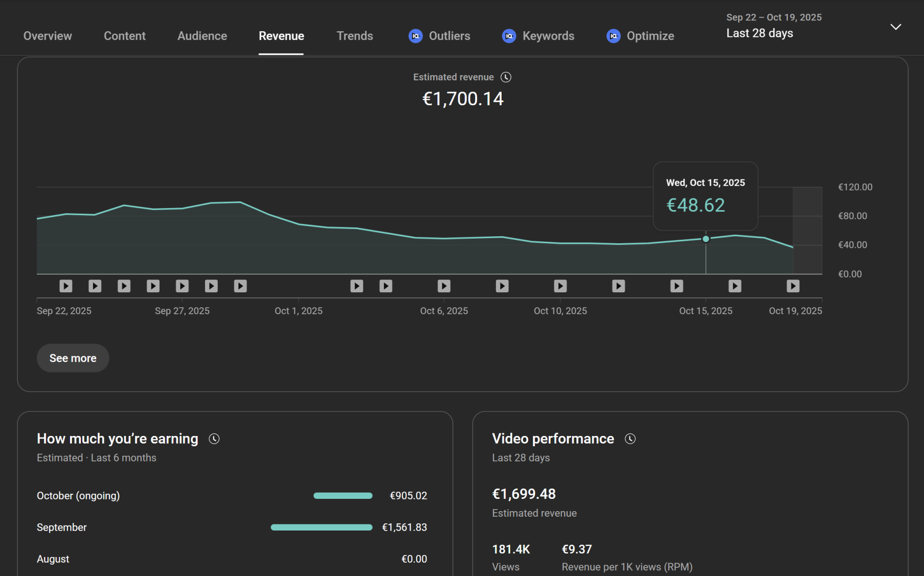This screenshot has width=924, height=576.
Task: Go to the Trends section
Action: (x=354, y=36)
